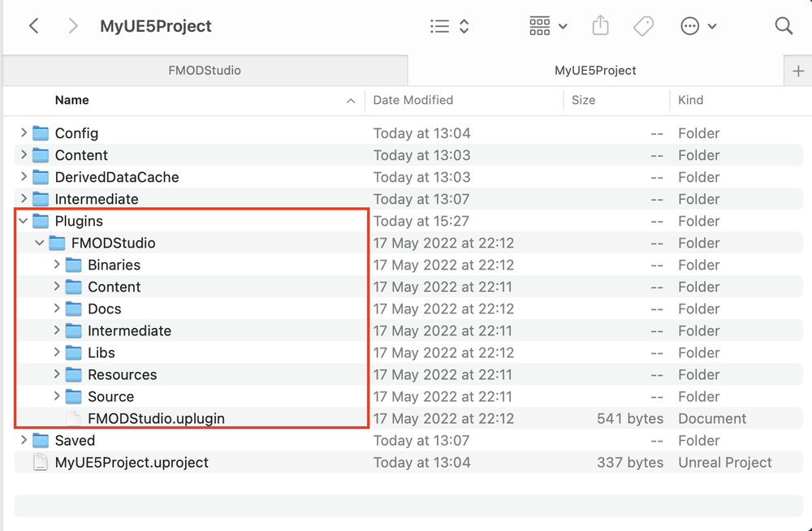Viewport: 812px width, 531px height.
Task: Select the MyUE5Project.uproject file name
Action: click(132, 463)
